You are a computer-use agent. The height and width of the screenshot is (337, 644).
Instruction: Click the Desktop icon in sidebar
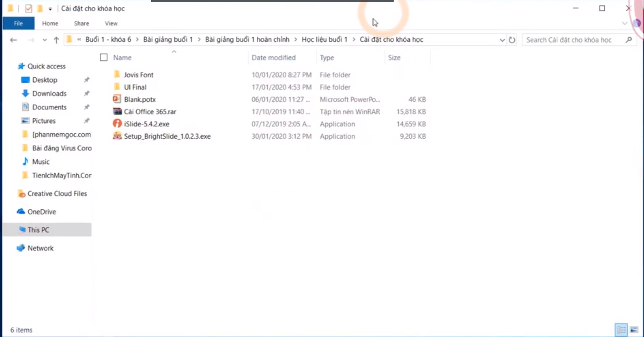click(x=25, y=80)
